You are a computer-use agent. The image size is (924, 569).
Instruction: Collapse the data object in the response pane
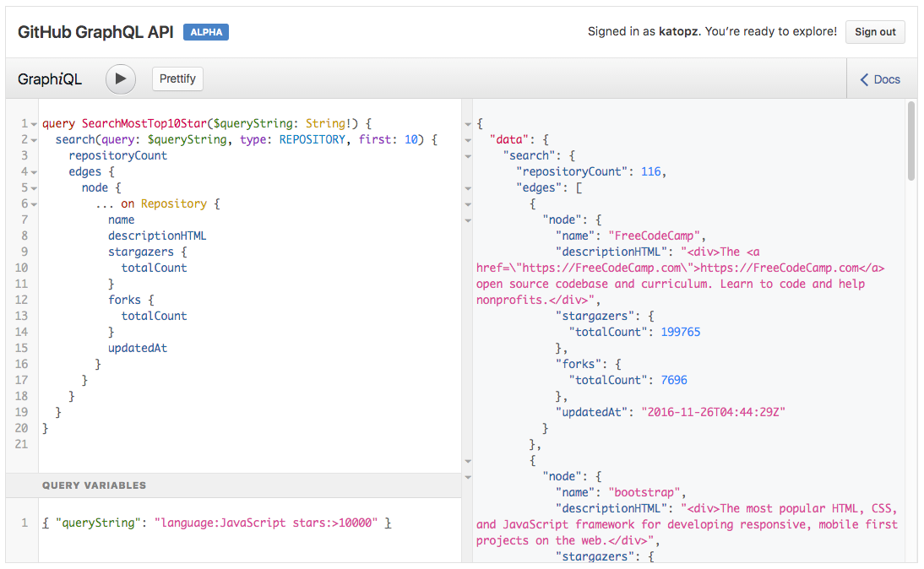tap(469, 139)
